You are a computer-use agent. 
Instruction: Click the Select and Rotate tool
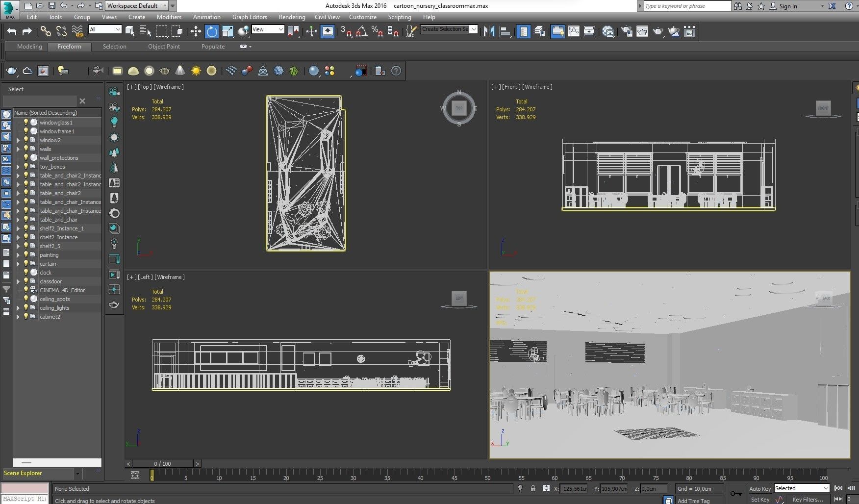[x=211, y=32]
